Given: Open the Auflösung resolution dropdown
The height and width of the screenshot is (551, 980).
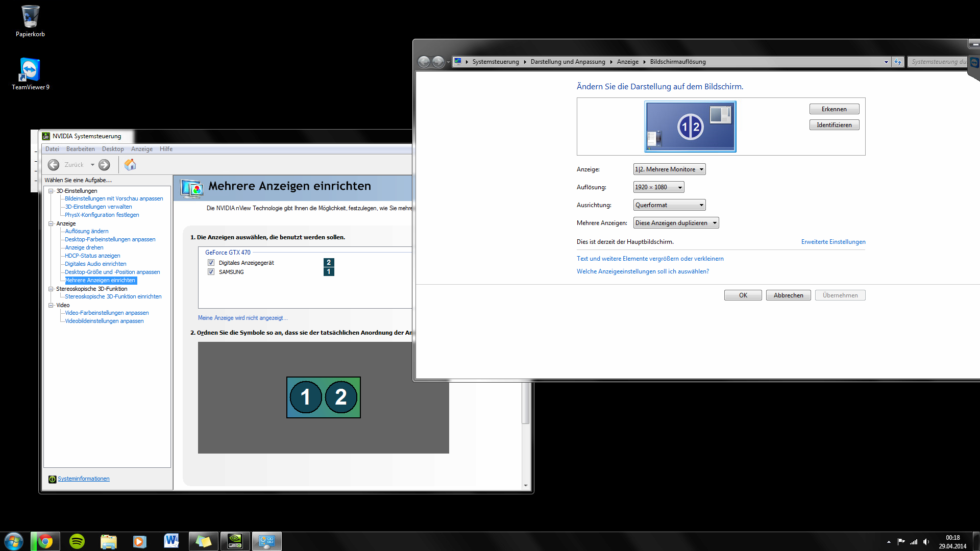Looking at the screenshot, I should [x=658, y=187].
